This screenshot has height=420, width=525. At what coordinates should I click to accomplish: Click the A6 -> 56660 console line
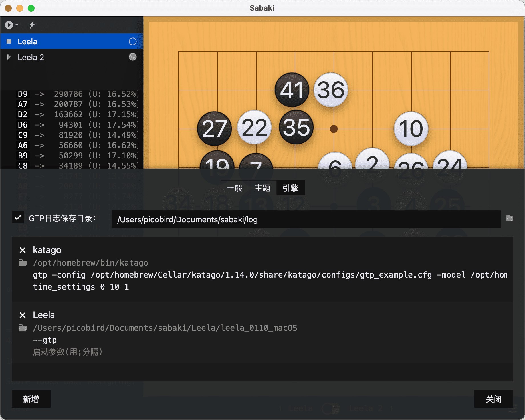78,146
